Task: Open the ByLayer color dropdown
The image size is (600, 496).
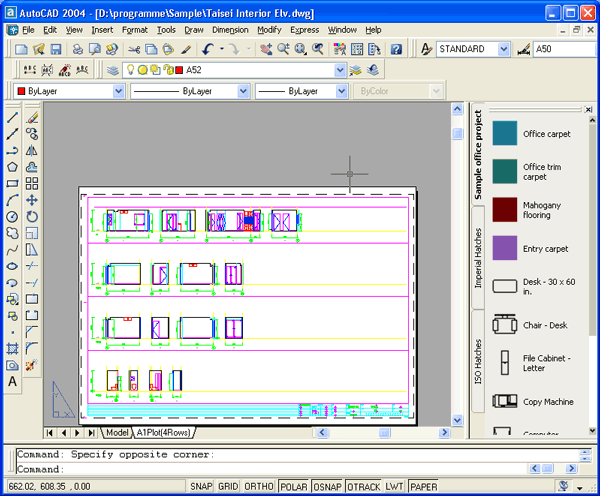Action: (x=119, y=91)
